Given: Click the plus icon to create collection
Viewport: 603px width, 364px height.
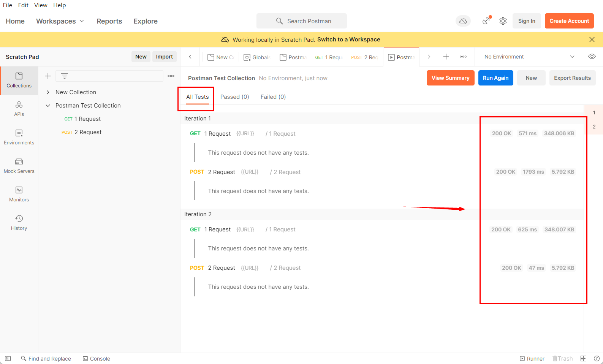Looking at the screenshot, I should click(x=48, y=76).
